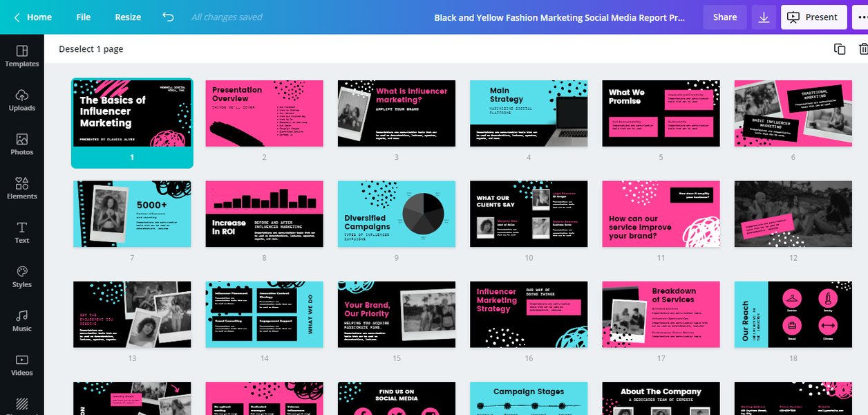Open the Videos sidebar panel
Image resolution: width=868 pixels, height=415 pixels.
point(21,365)
